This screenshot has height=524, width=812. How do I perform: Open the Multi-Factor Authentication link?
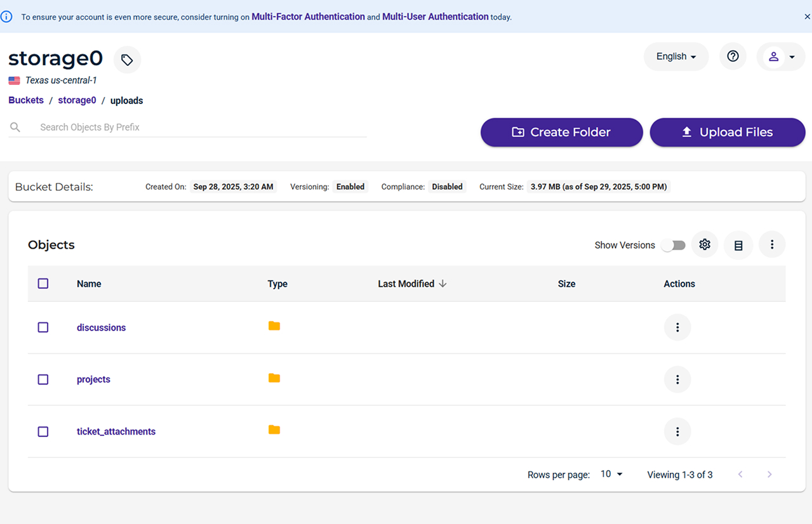[308, 16]
